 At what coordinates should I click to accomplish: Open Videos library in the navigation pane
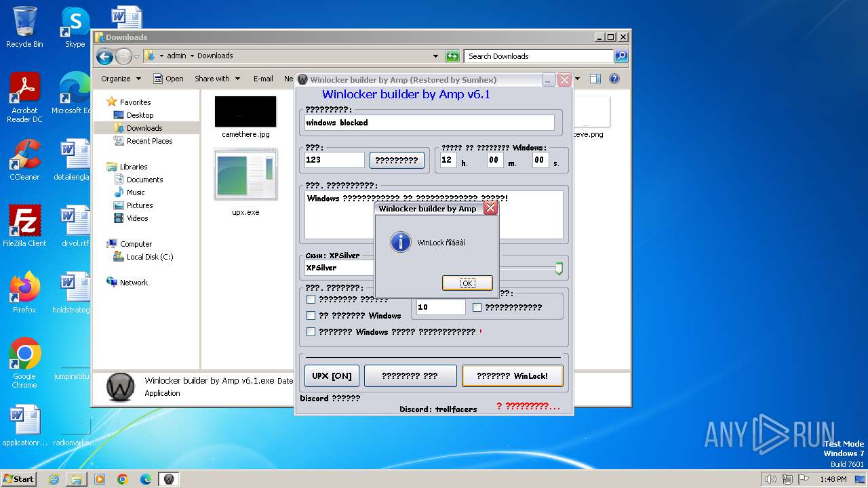point(137,218)
